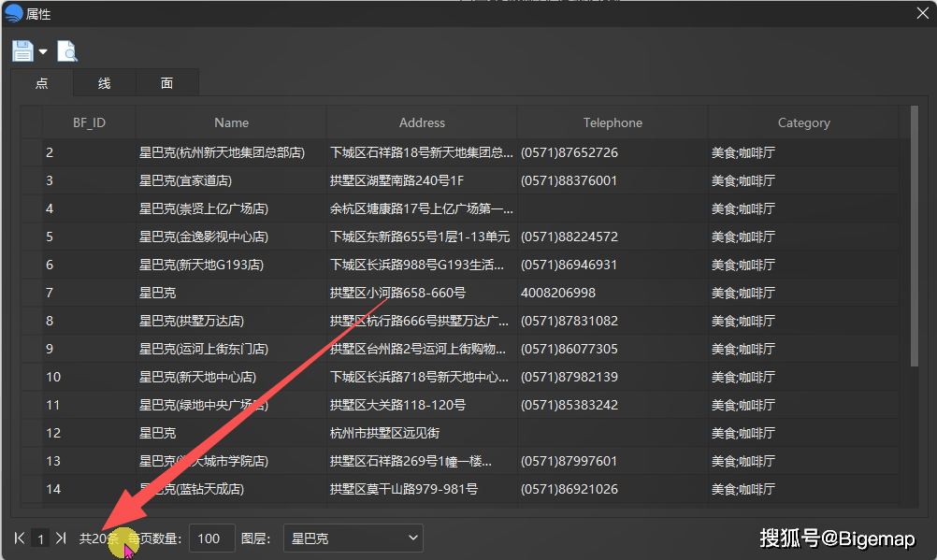Switch to the 面 tab

pos(167,83)
